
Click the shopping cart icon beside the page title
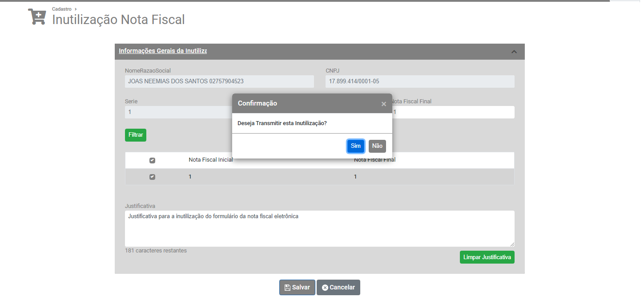tap(37, 16)
